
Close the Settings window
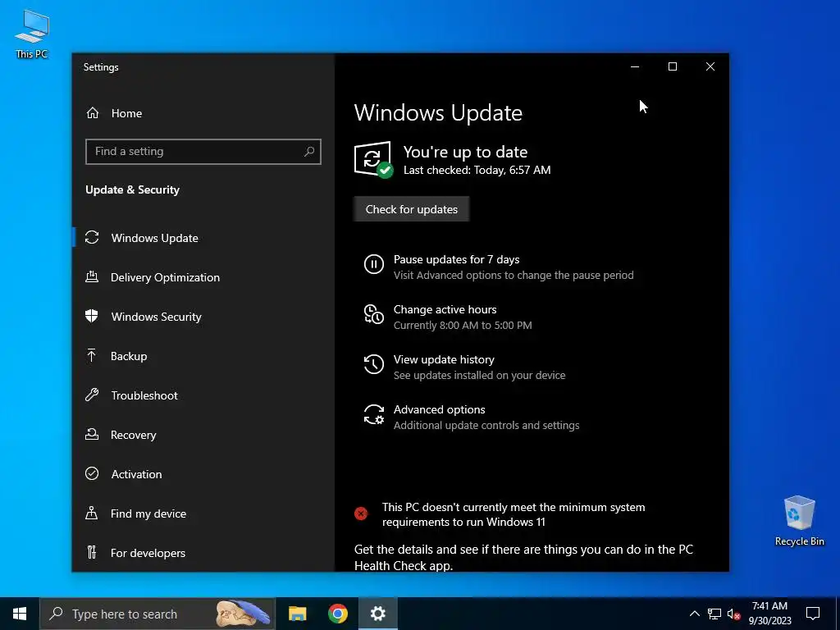coord(710,66)
